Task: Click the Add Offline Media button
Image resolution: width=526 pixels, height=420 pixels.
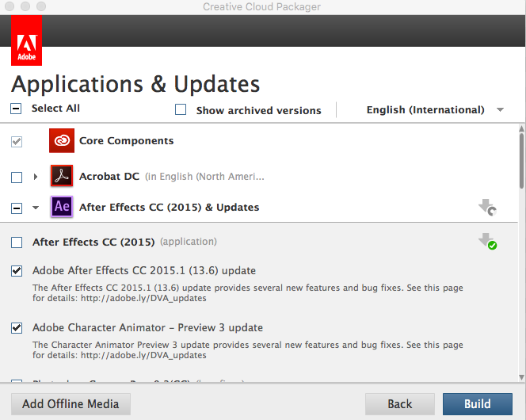Action: coord(71,404)
